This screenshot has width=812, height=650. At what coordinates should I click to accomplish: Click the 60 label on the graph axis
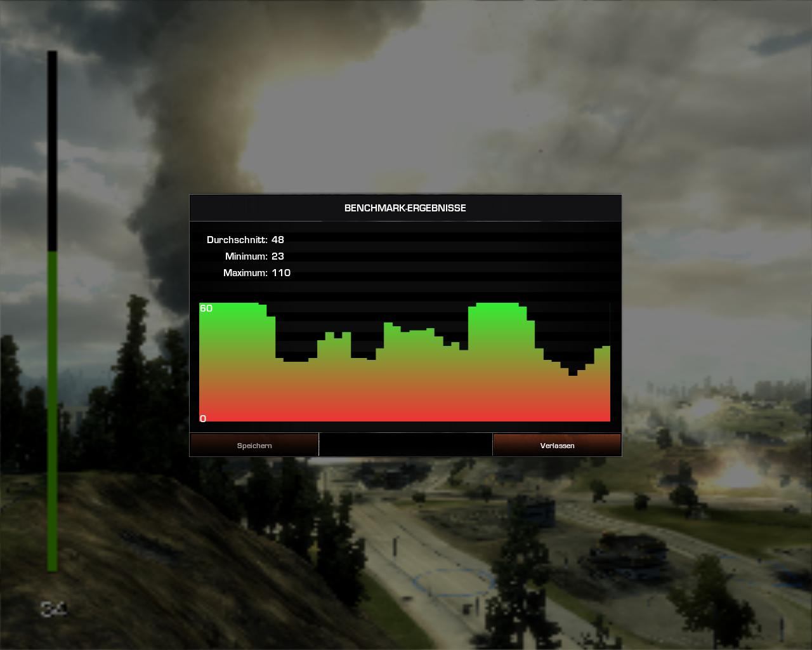[x=206, y=308]
